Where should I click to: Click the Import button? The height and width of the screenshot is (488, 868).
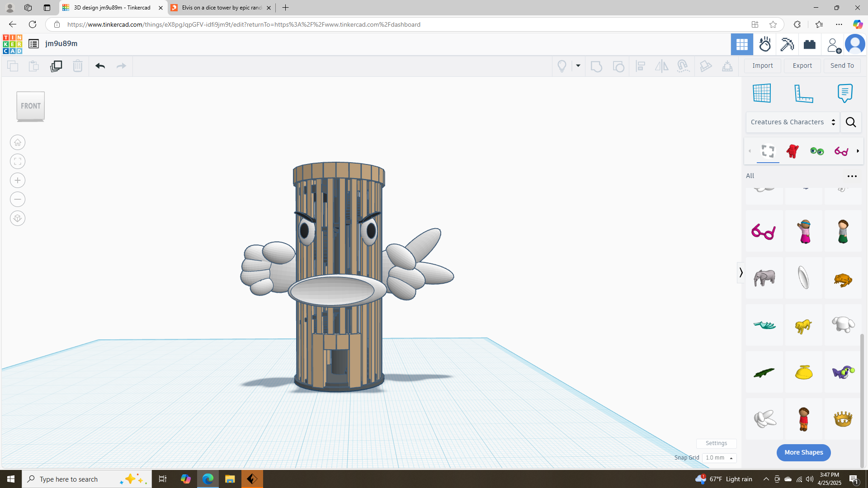(x=763, y=66)
